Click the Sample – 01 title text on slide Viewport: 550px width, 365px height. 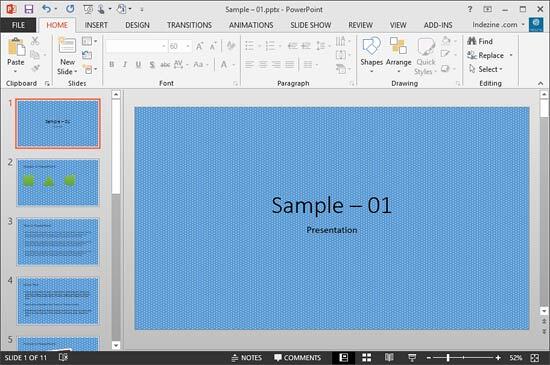(x=331, y=205)
